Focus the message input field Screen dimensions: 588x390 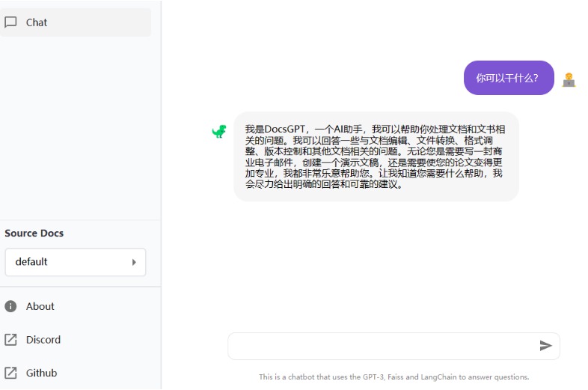pyautogui.click(x=393, y=346)
